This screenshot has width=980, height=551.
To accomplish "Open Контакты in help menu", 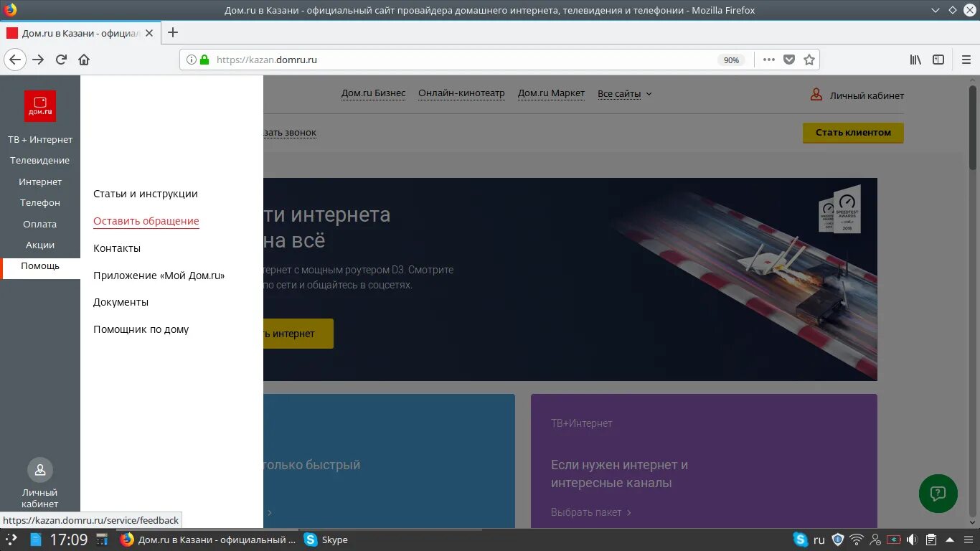I will pyautogui.click(x=117, y=248).
